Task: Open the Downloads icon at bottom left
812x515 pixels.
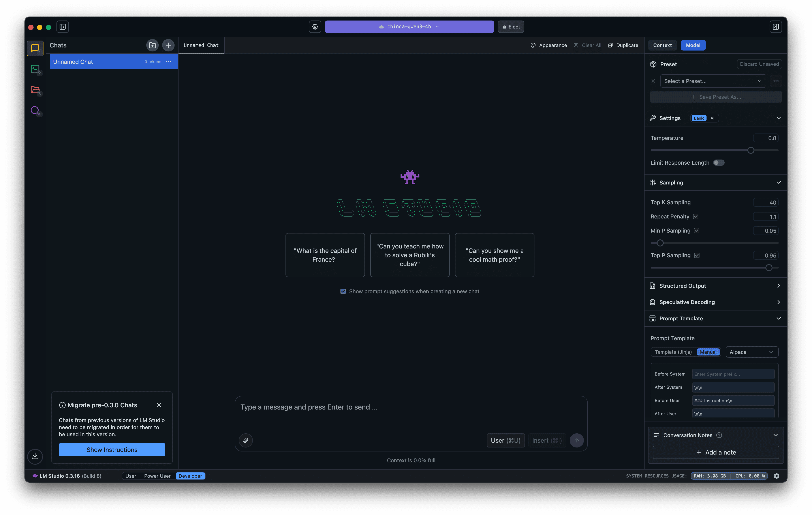Action: 35,456
